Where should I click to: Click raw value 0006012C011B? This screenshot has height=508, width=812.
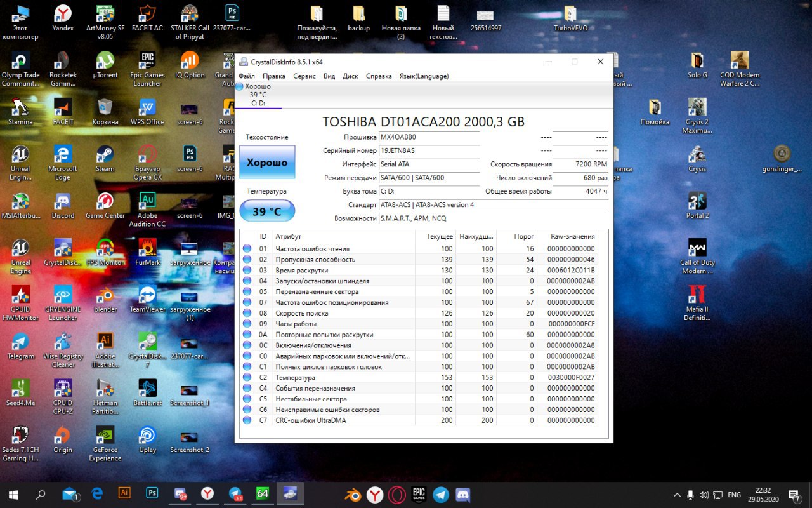pyautogui.click(x=571, y=271)
